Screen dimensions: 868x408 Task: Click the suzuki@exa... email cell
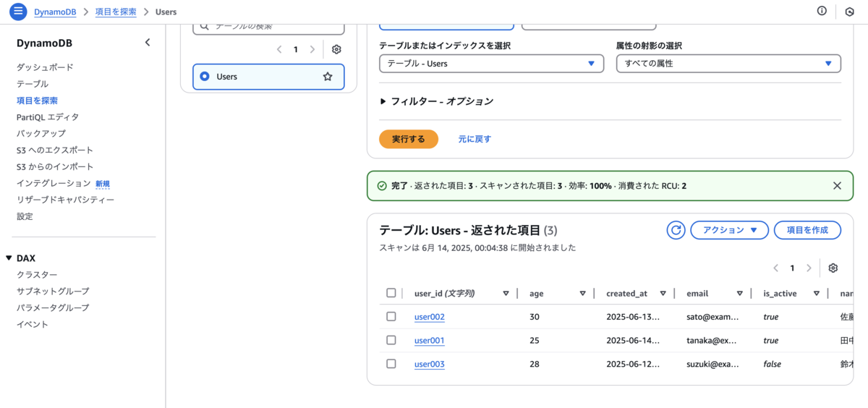(x=712, y=365)
